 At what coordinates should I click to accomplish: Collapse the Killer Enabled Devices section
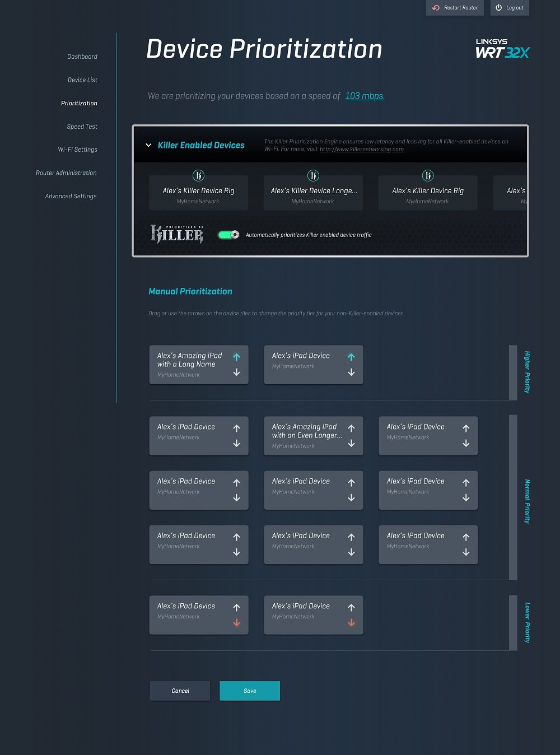(x=148, y=145)
